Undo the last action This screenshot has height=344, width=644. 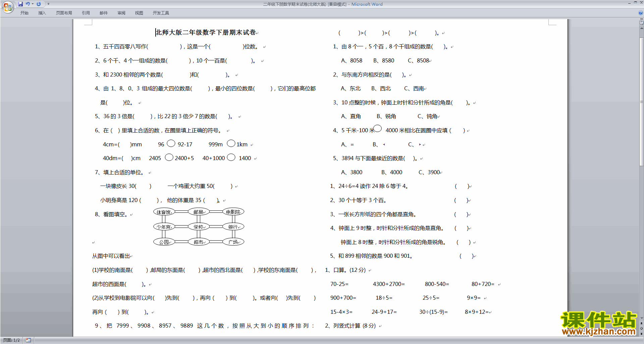click(28, 4)
